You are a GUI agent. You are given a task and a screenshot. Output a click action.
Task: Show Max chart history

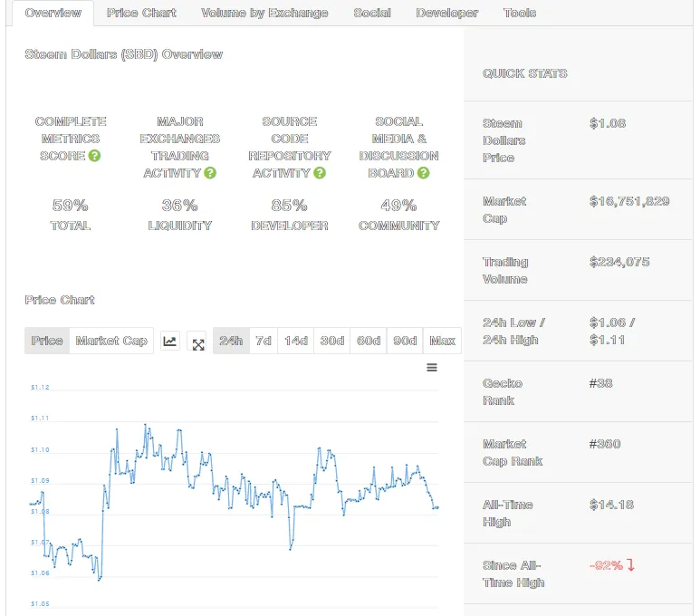pos(442,341)
